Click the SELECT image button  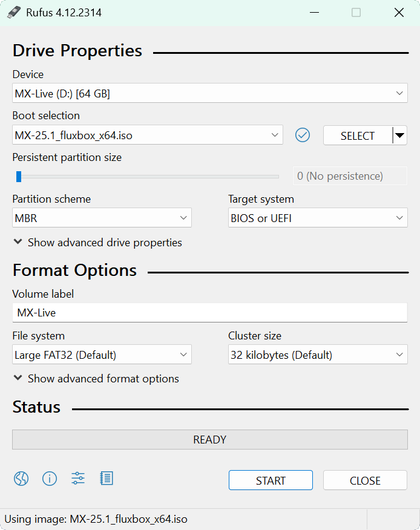point(357,136)
